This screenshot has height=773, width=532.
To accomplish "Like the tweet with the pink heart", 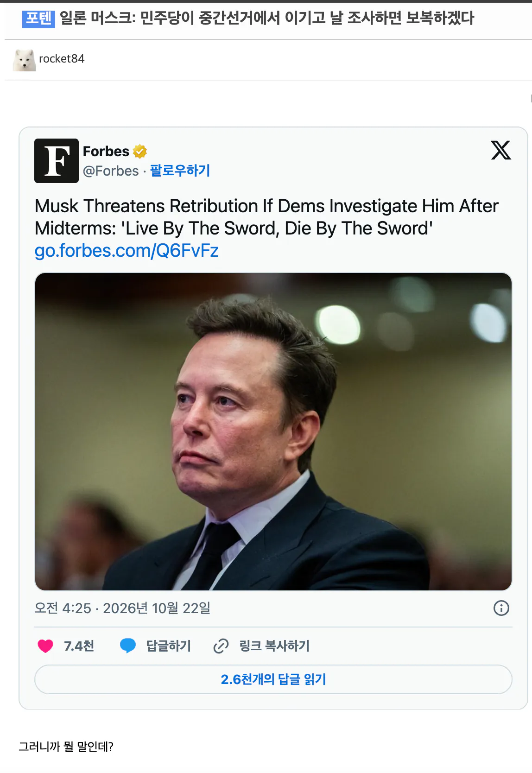I will [45, 646].
